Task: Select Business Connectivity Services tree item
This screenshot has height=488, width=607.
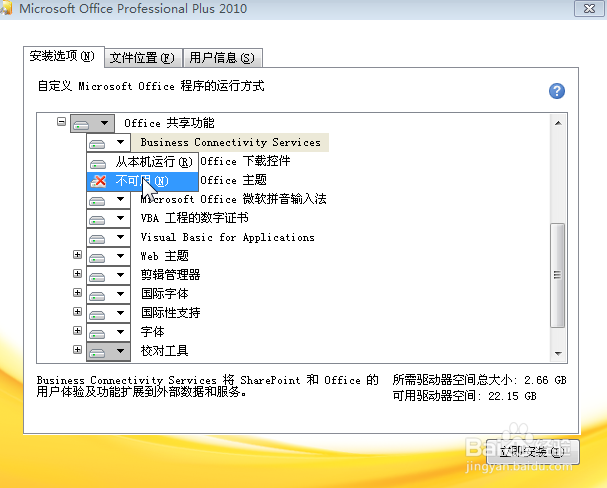Action: tap(230, 142)
